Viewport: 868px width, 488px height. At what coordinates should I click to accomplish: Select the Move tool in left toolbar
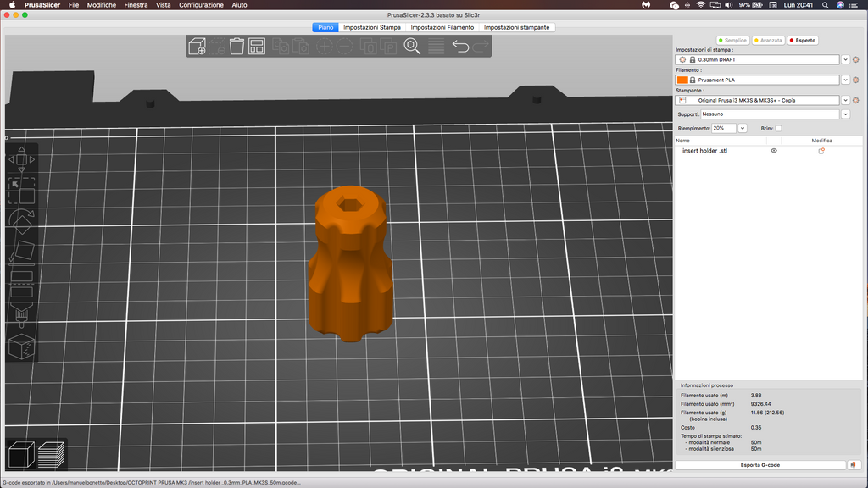(21, 159)
